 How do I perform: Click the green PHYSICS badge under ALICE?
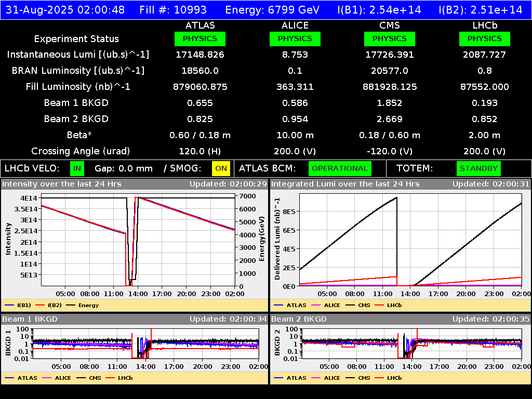[295, 38]
